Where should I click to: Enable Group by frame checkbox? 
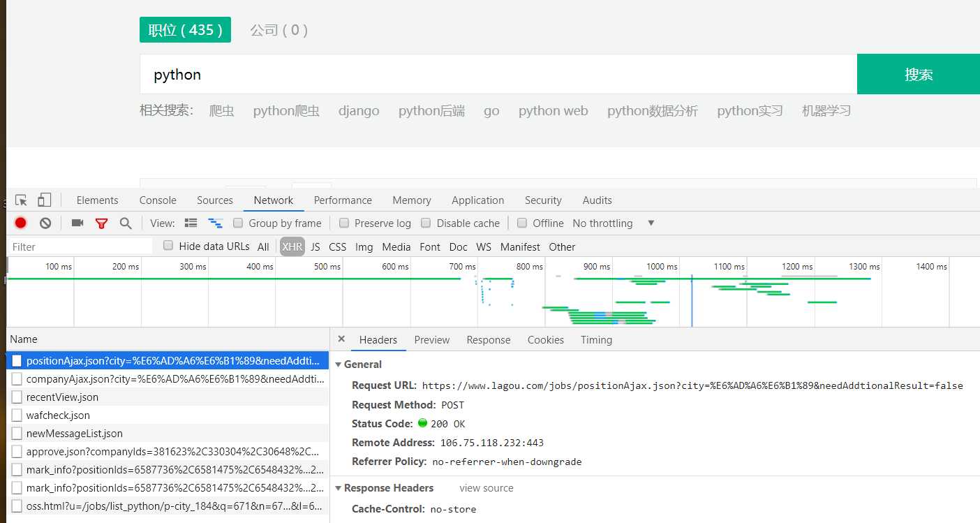(238, 223)
